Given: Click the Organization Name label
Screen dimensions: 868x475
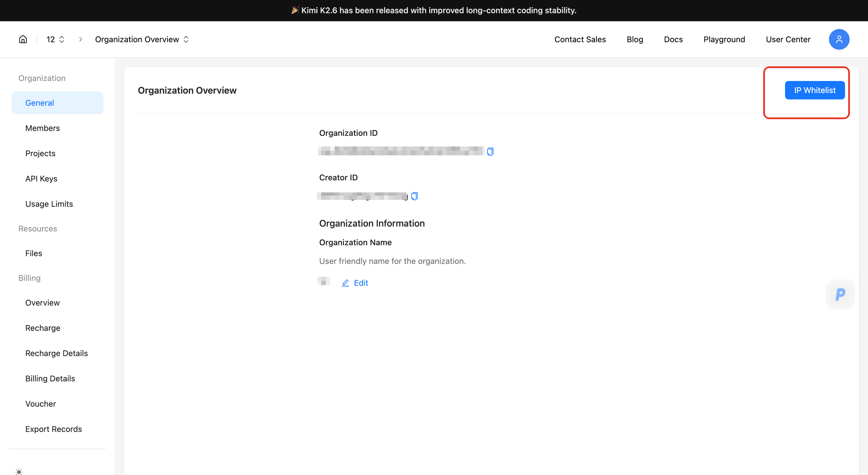Looking at the screenshot, I should (355, 242).
